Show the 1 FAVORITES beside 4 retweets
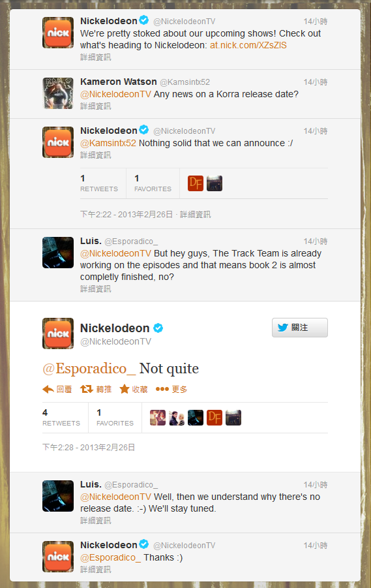Viewport: 371px width, 588px height. click(115, 418)
